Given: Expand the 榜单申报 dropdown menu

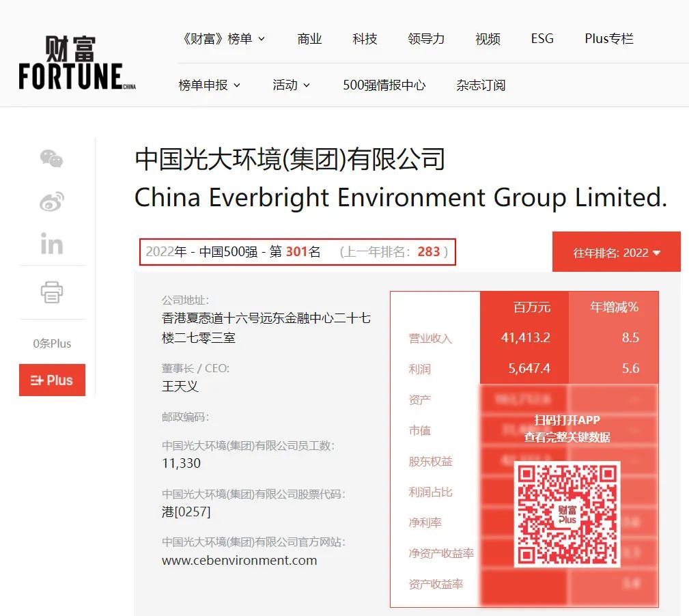Looking at the screenshot, I should pos(210,85).
